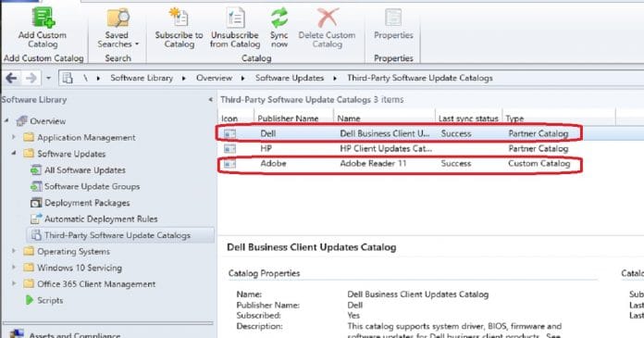Select Application Management in the tree

86,137
